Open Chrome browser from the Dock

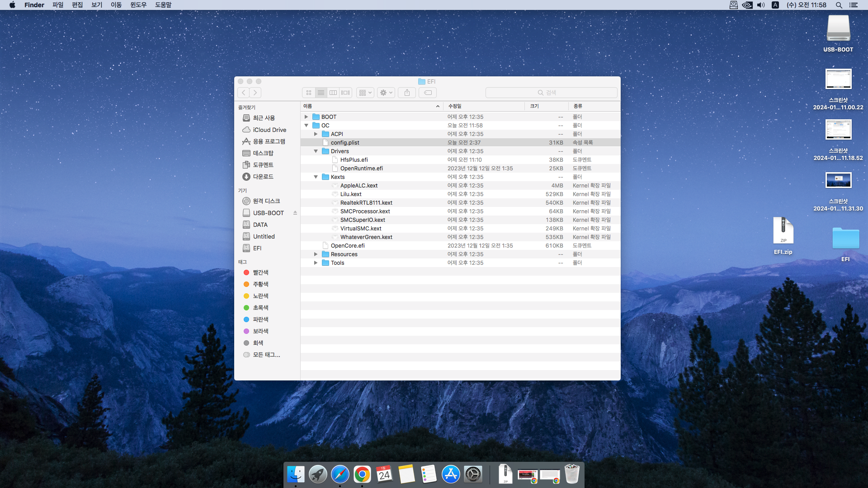point(363,474)
